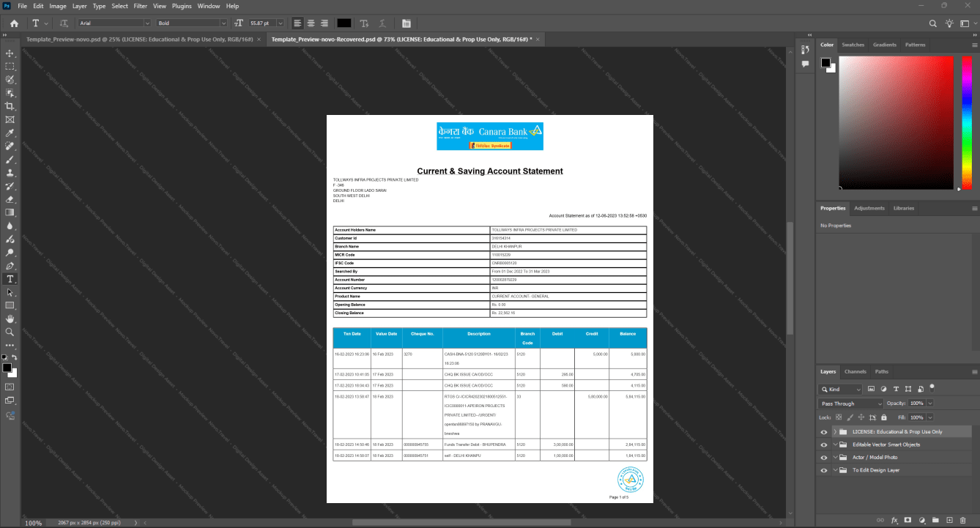Viewport: 980px width, 528px height.
Task: Open the layer filter Kind dropdown
Action: (x=841, y=390)
